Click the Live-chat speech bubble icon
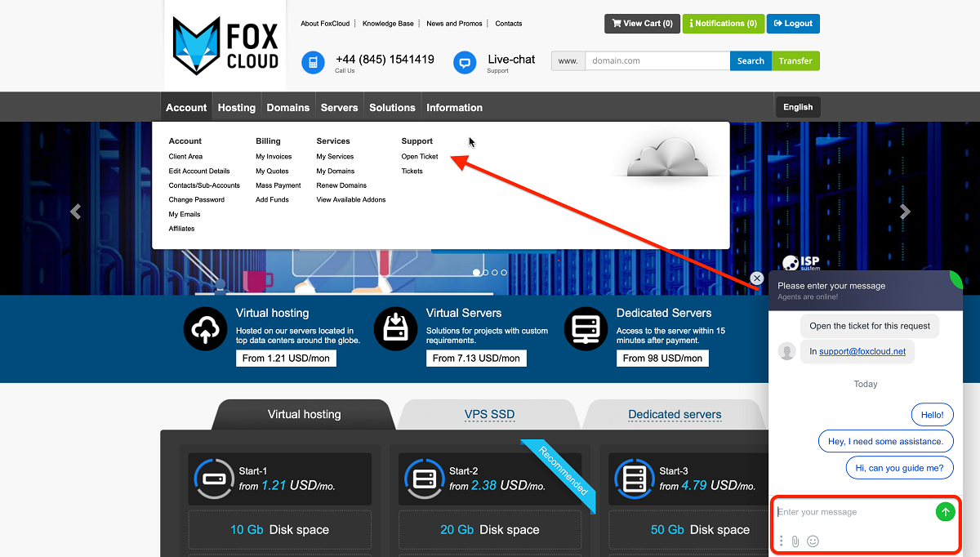 (465, 62)
